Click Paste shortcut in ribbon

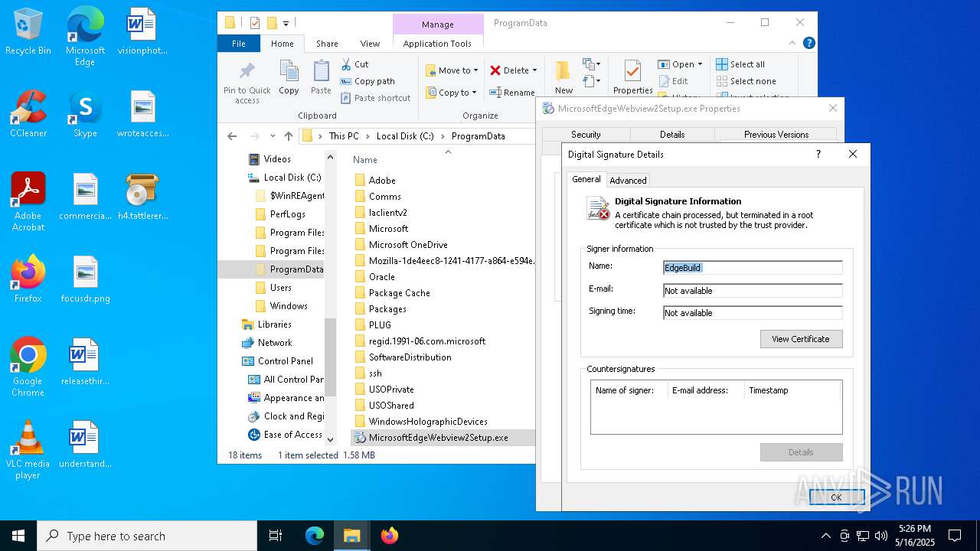375,98
